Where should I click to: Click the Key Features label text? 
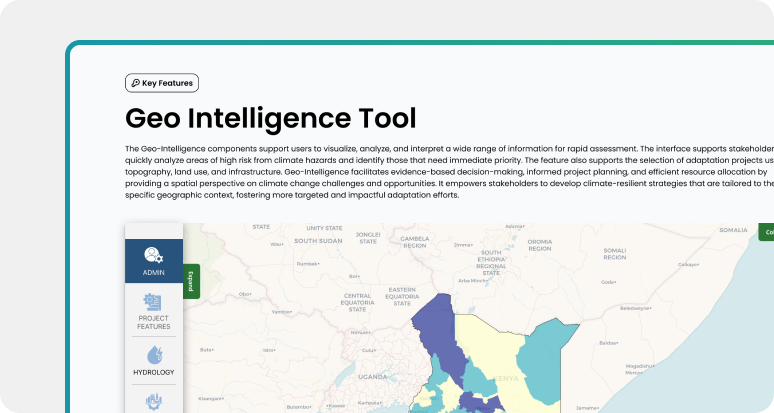pyautogui.click(x=168, y=83)
